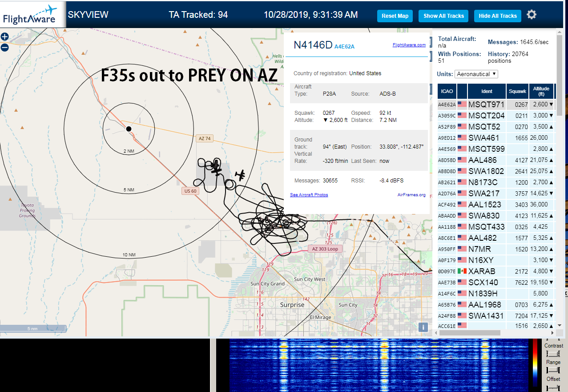Select aircraft row MSQT52

click(495, 127)
